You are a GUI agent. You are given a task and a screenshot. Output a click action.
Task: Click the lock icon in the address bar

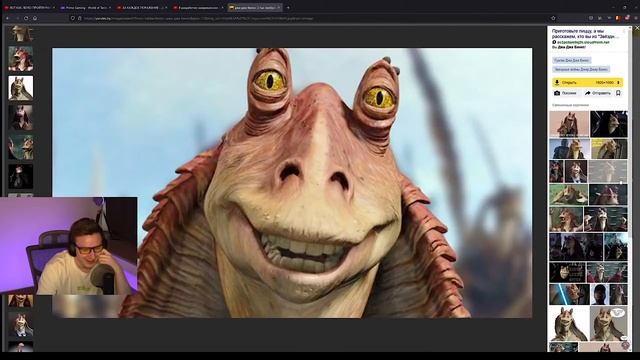80,18
